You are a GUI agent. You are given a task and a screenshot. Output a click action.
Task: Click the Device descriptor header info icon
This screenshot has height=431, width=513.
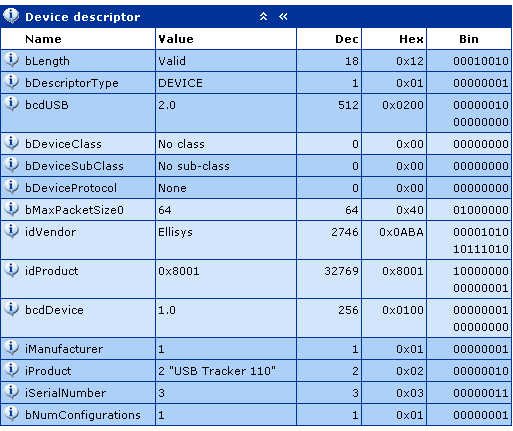point(11,16)
